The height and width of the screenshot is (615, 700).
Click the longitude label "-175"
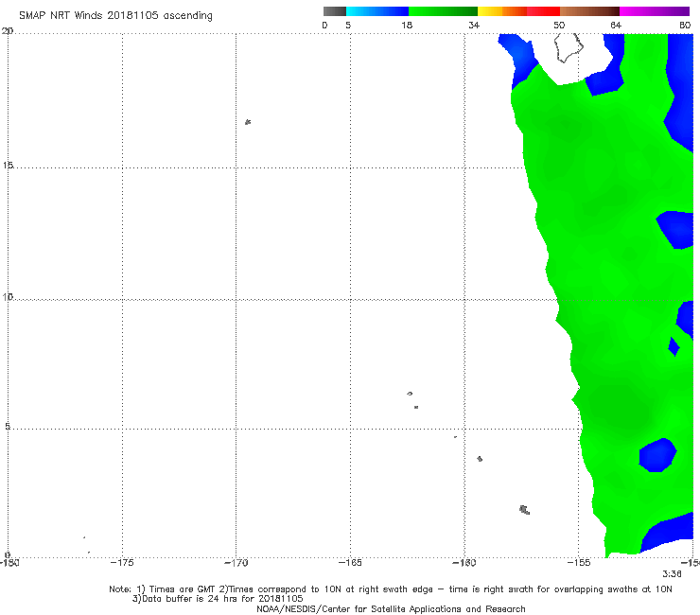[x=122, y=563]
